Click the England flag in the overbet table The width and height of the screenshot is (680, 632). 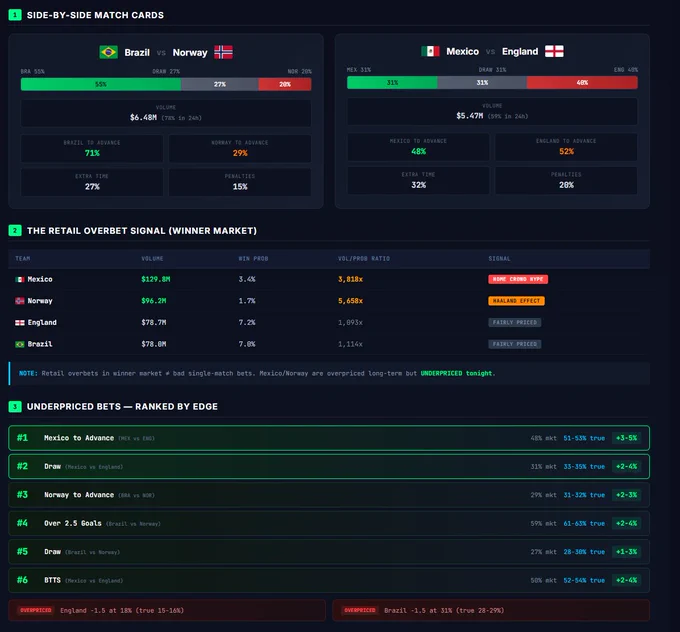(x=20, y=323)
